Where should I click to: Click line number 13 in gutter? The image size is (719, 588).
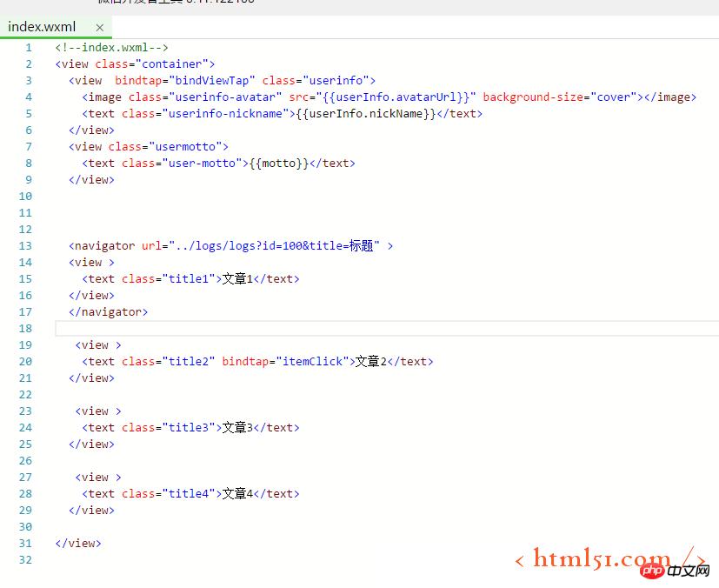pyautogui.click(x=25, y=246)
